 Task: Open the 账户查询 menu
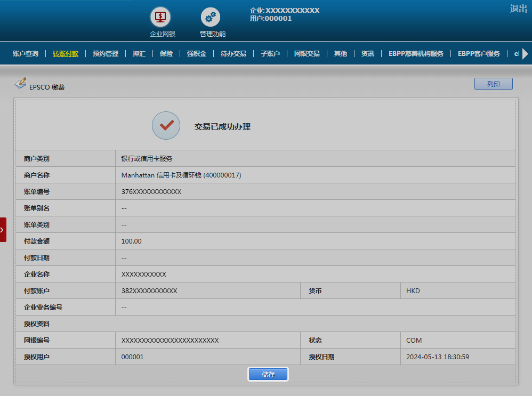coord(26,54)
